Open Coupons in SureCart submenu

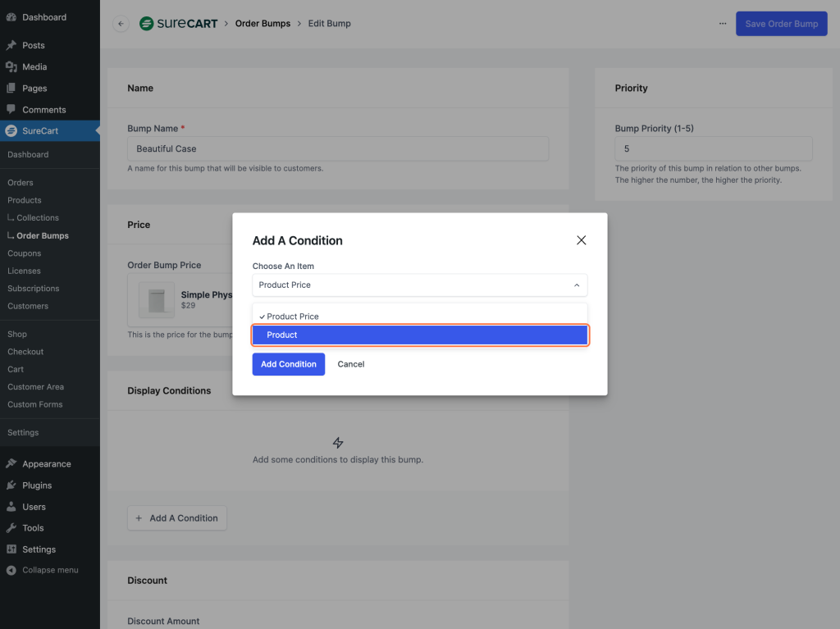(x=24, y=253)
